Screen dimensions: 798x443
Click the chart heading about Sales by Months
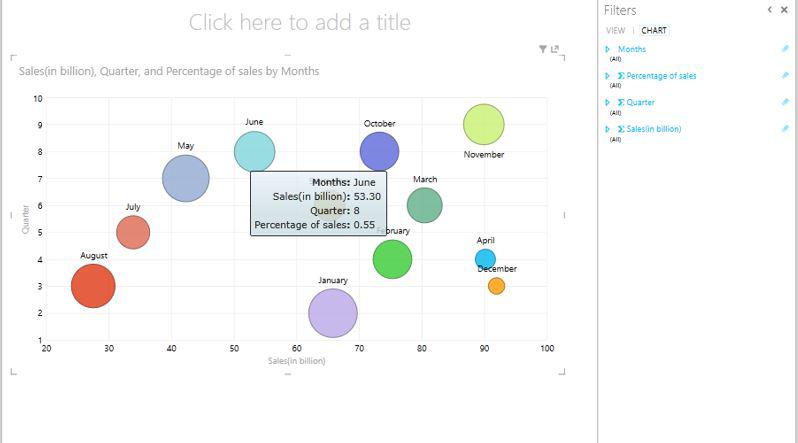point(169,71)
